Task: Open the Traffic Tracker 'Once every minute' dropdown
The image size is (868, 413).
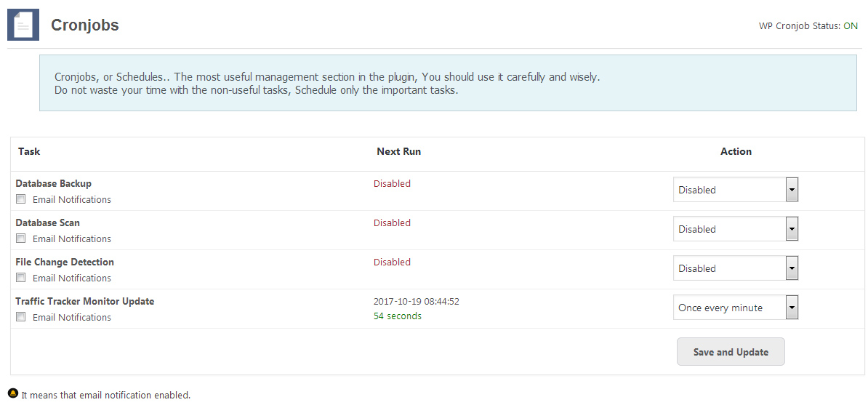Action: [735, 308]
